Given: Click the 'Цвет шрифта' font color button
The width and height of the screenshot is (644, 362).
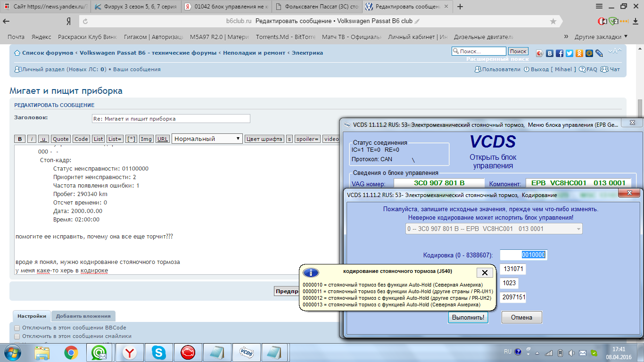Looking at the screenshot, I should pos(264,139).
